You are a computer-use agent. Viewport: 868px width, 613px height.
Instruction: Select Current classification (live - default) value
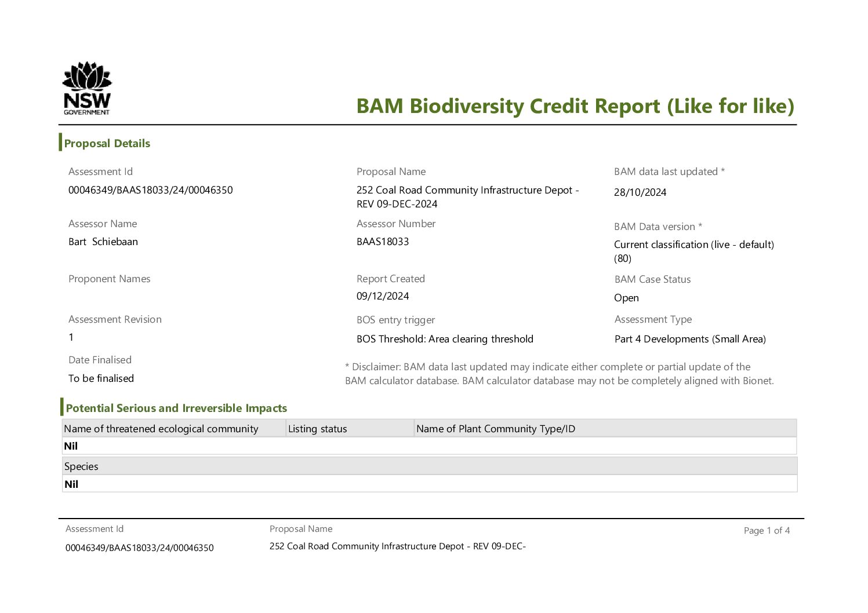pos(694,251)
